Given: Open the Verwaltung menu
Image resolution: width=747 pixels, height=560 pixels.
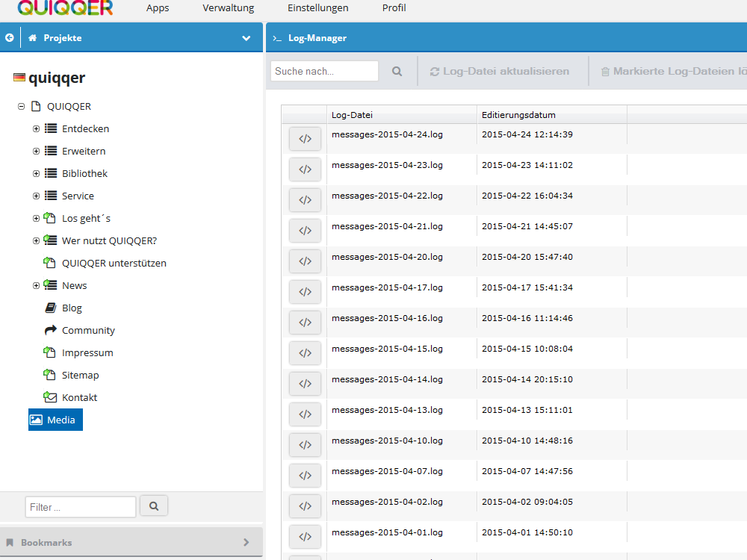Looking at the screenshot, I should coord(228,8).
